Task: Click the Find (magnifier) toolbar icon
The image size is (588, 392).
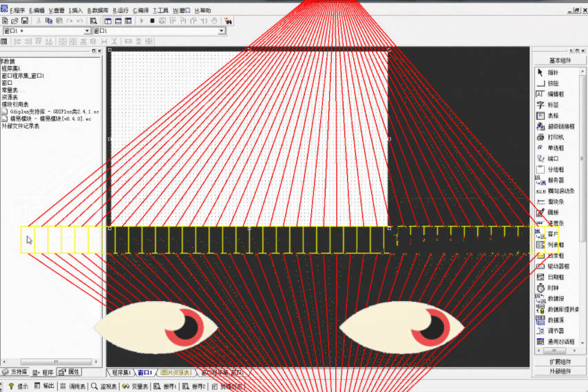Action: point(94,21)
